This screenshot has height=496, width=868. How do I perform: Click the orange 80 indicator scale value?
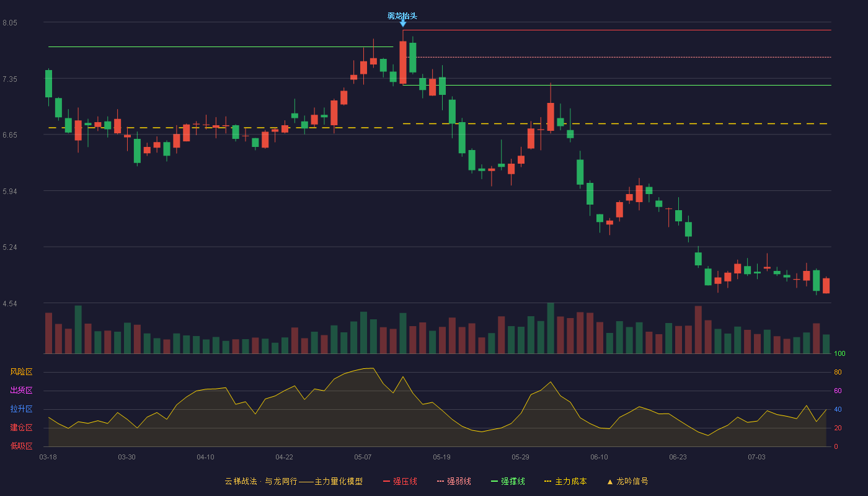[838, 373]
